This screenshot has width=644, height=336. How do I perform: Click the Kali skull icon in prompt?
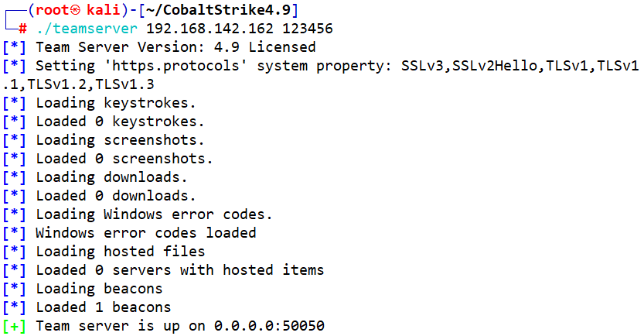75,11
